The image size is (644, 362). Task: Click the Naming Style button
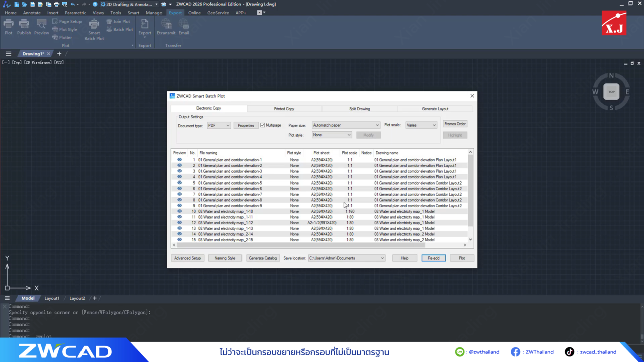click(x=225, y=258)
